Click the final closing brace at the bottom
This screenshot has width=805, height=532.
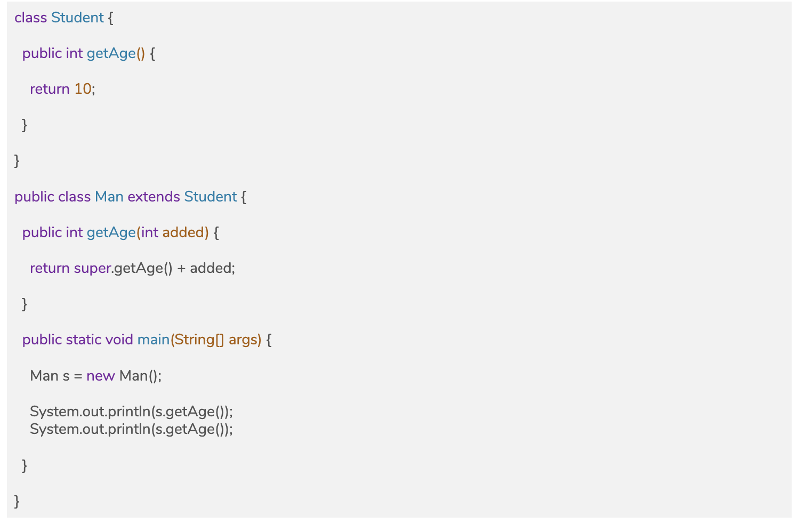click(17, 501)
